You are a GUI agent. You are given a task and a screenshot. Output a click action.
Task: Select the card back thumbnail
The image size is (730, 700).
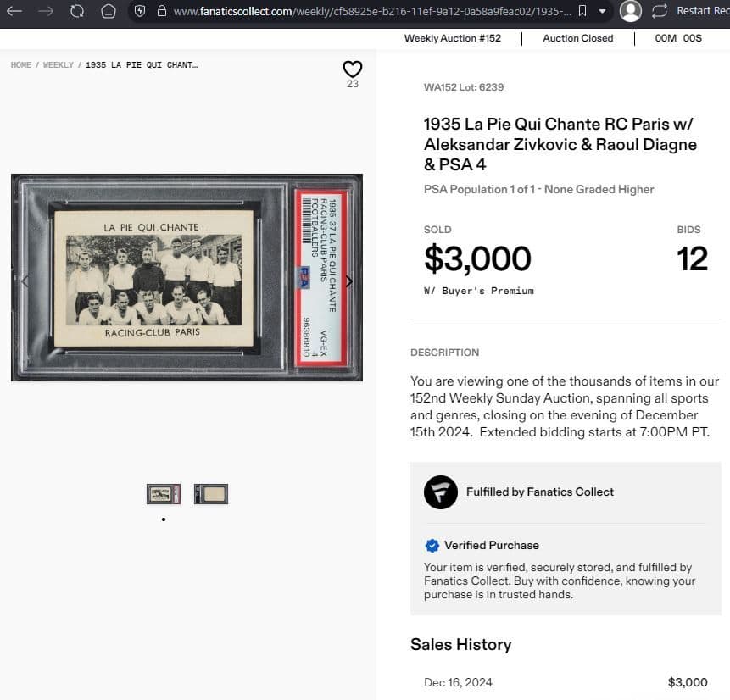210,494
